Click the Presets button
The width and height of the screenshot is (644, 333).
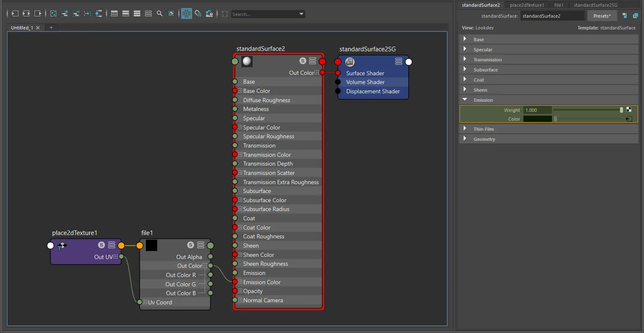point(602,16)
